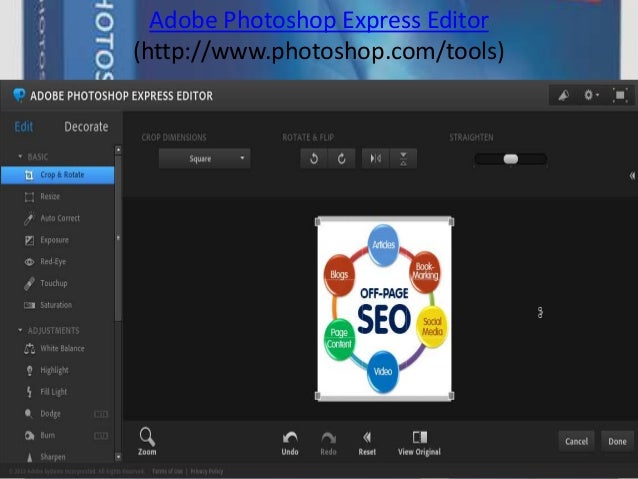Flip image horizontally
638x479 pixels.
pos(376,158)
